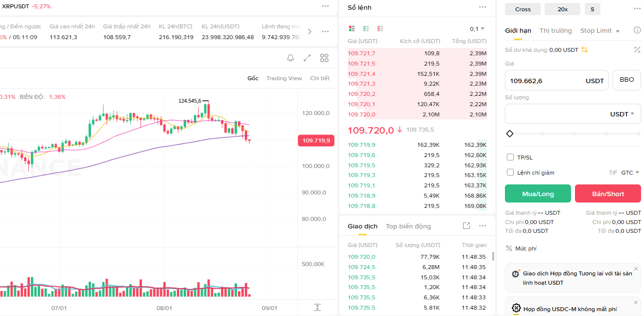Image resolution: width=644 pixels, height=316 pixels.
Task: Open trades panel three-dot menu
Action: click(482, 226)
